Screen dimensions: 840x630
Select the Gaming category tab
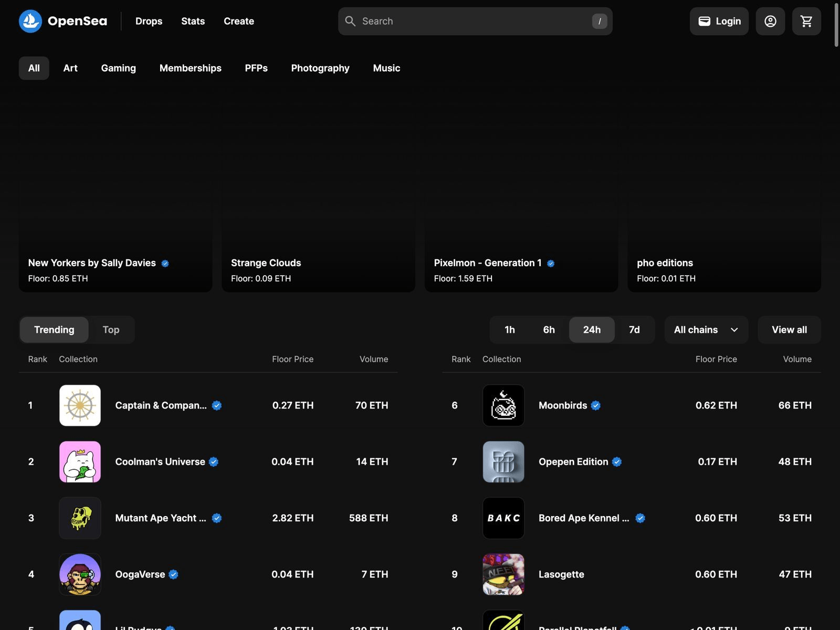(119, 68)
